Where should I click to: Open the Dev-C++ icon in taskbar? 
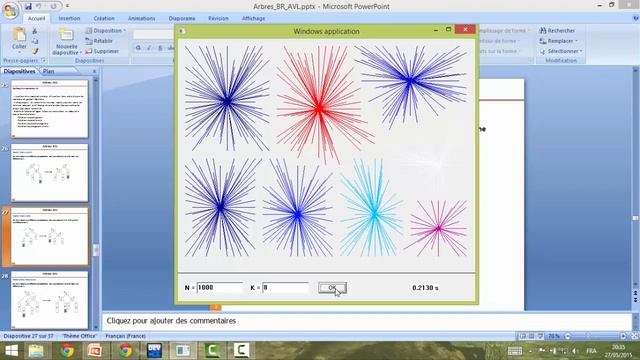[154, 351]
